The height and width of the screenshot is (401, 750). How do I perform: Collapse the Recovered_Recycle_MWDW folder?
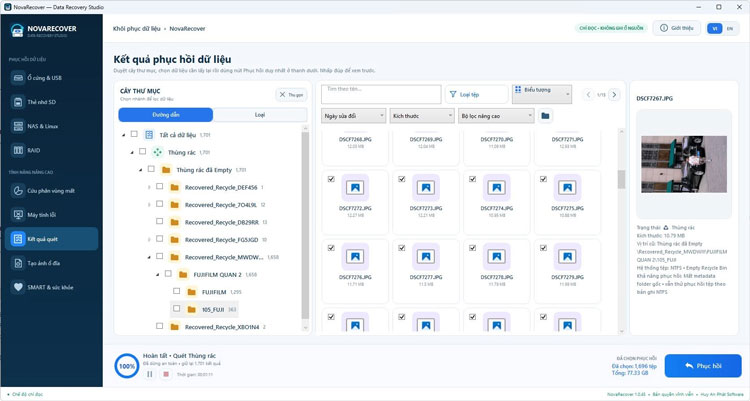[149, 257]
